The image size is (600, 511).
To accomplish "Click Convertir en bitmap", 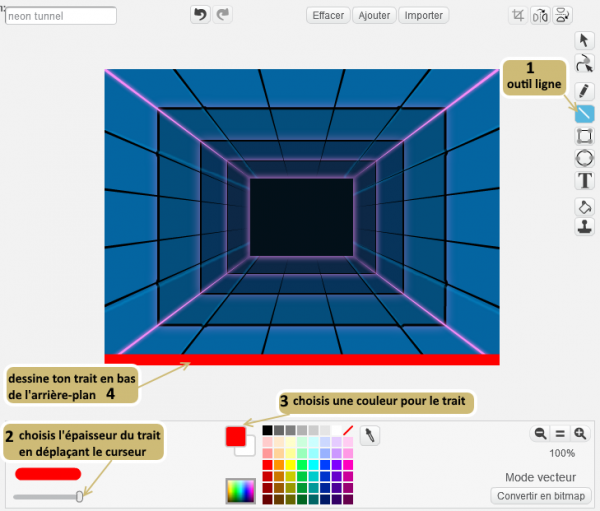I will pos(541,496).
